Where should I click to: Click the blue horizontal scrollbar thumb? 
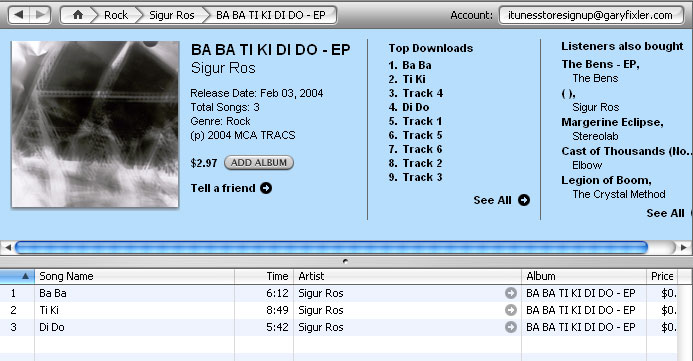pos(331,247)
